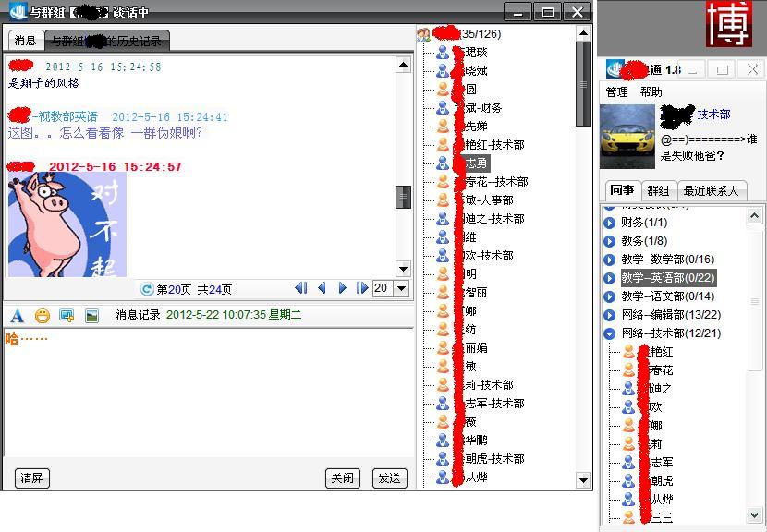Collapse the 网络--技术部(12/21) group
The width and height of the screenshot is (767, 532).
tap(610, 333)
